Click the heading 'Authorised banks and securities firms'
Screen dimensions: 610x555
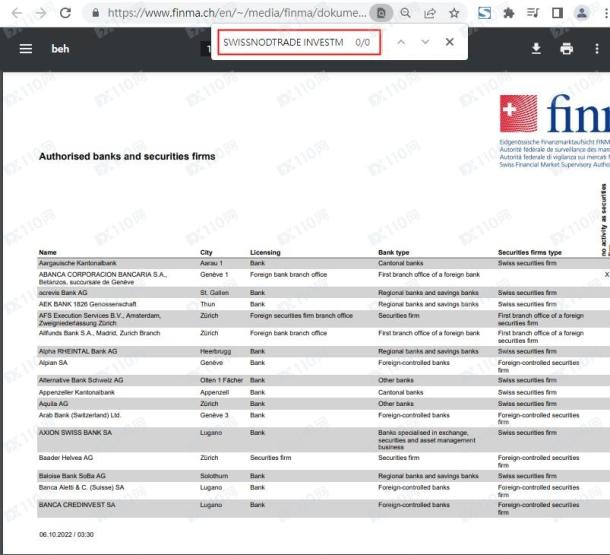[127, 156]
